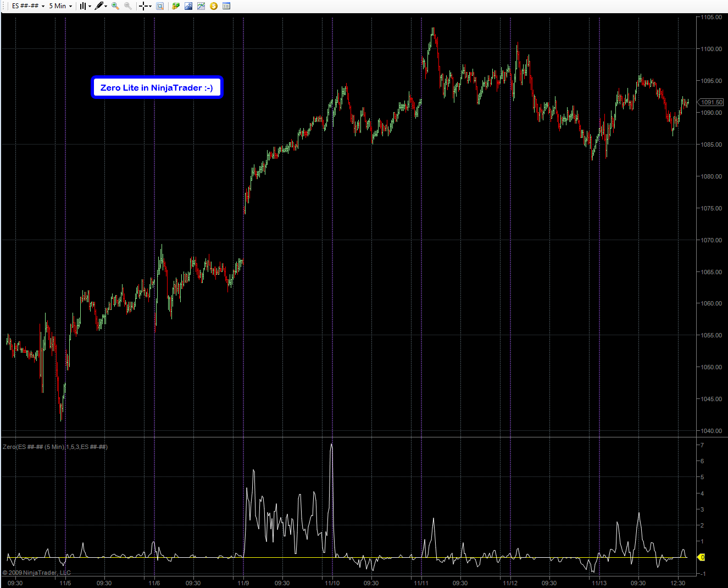Click the zoom frame icon after the crosshair
Viewport: 728px width, 588px height.
tap(160, 6)
